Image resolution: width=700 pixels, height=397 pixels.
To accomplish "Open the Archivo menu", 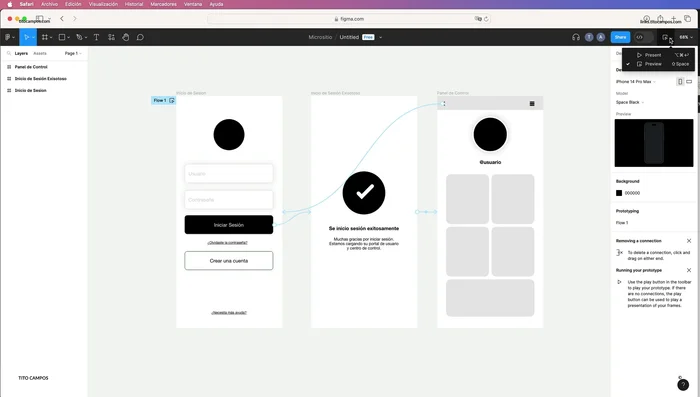I will tap(50, 4).
